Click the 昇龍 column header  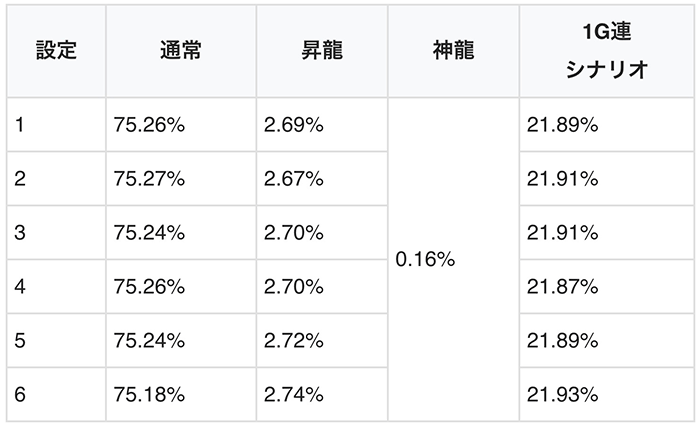pos(321,50)
